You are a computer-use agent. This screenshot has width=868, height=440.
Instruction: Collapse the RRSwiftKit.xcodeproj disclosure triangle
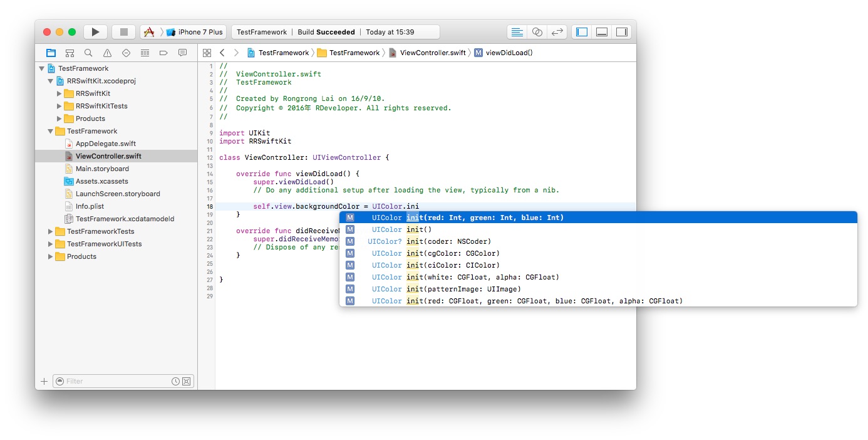(x=51, y=81)
